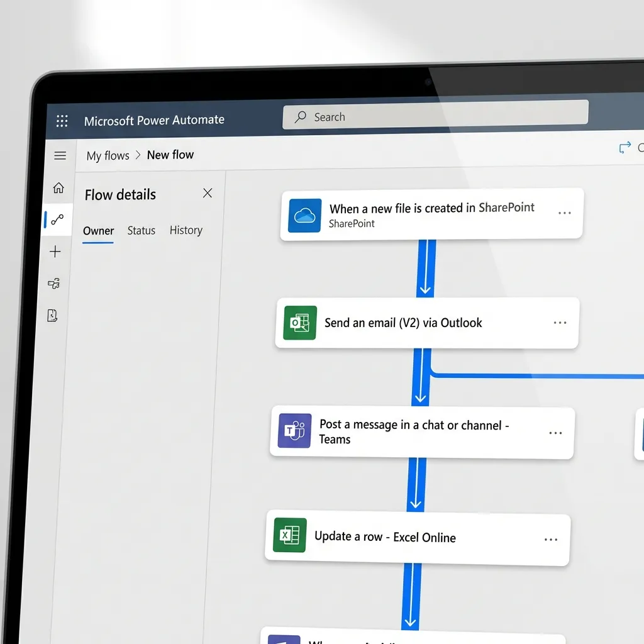Click inside the Search field
Image resolution: width=644 pixels, height=644 pixels.
point(434,117)
